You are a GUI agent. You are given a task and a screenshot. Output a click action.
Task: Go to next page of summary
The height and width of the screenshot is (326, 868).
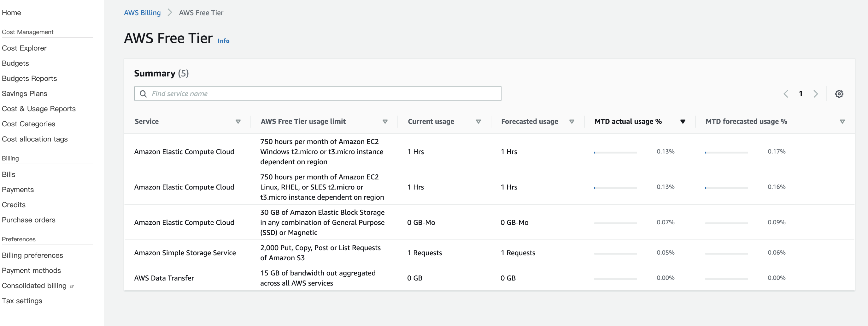(x=815, y=94)
